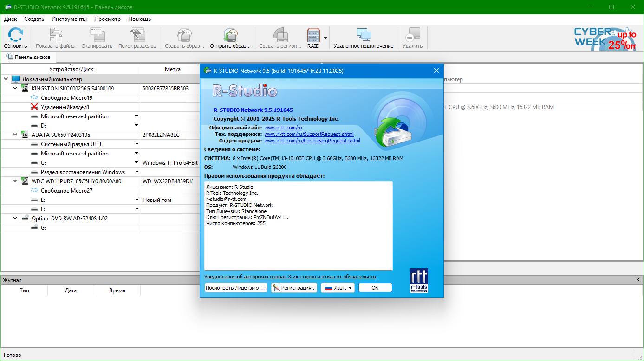
Task: Open dropdown arrow next to RAID button
Action: [x=325, y=38]
